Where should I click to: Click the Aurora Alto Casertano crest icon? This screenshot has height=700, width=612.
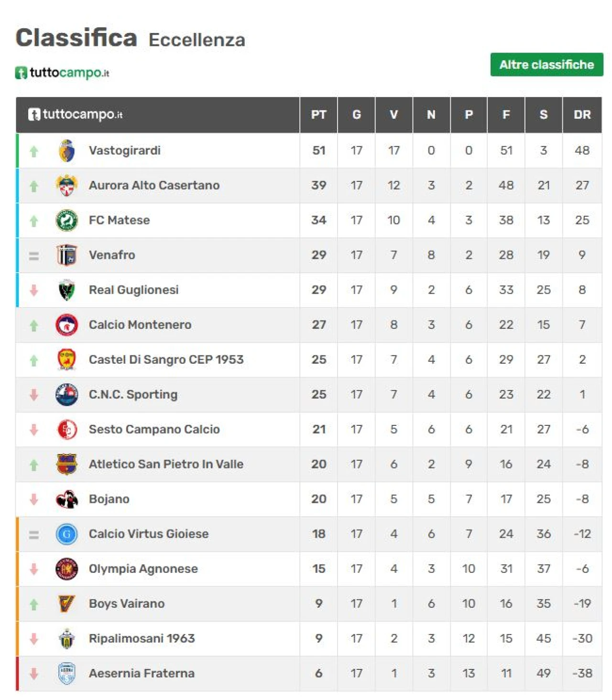point(67,186)
